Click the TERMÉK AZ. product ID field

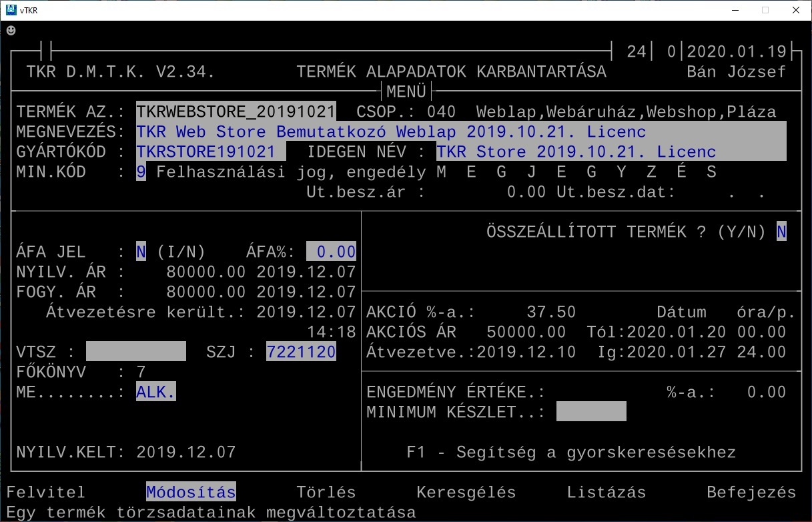click(x=236, y=112)
